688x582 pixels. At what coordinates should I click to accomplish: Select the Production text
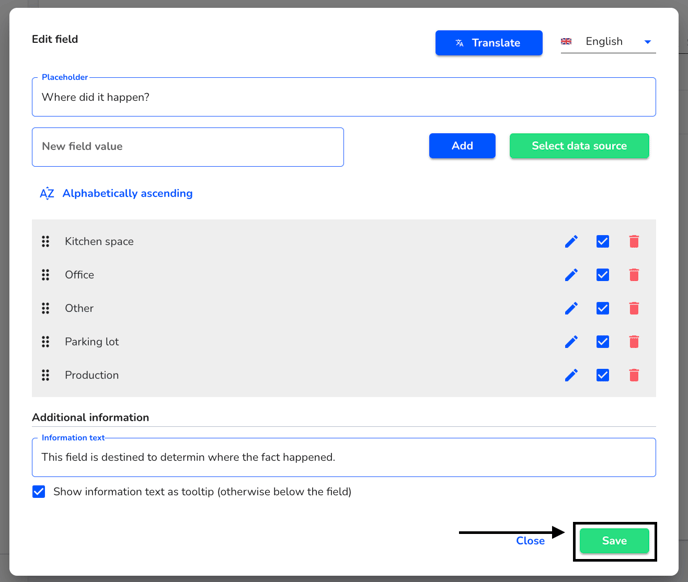click(x=92, y=375)
